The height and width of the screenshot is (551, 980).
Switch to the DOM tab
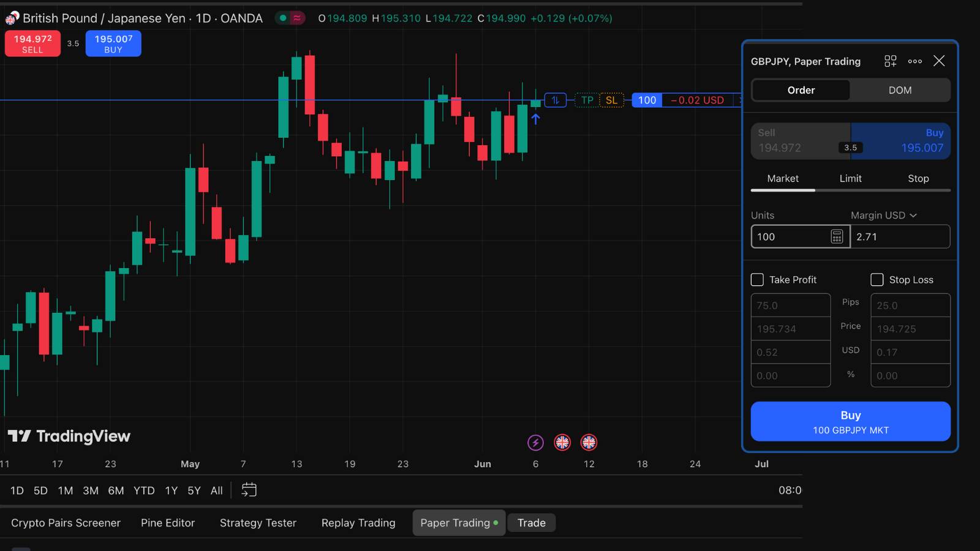pyautogui.click(x=900, y=90)
